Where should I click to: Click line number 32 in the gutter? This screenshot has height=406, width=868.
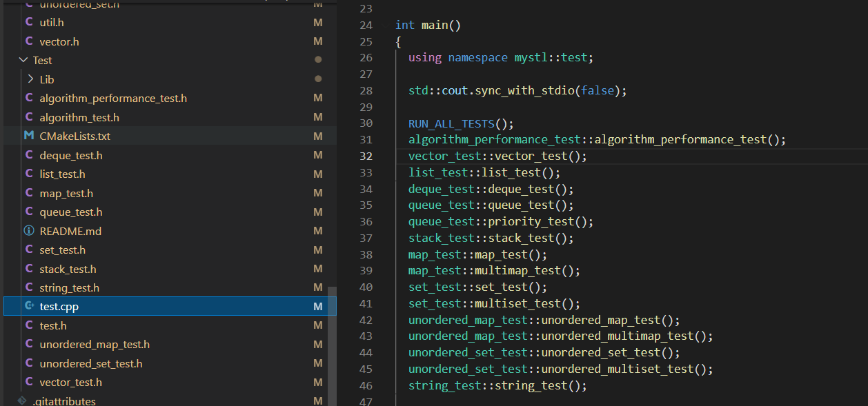point(366,156)
